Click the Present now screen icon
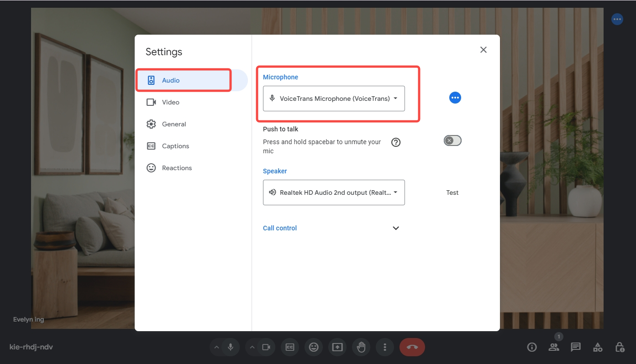The height and width of the screenshot is (364, 636). (x=337, y=347)
